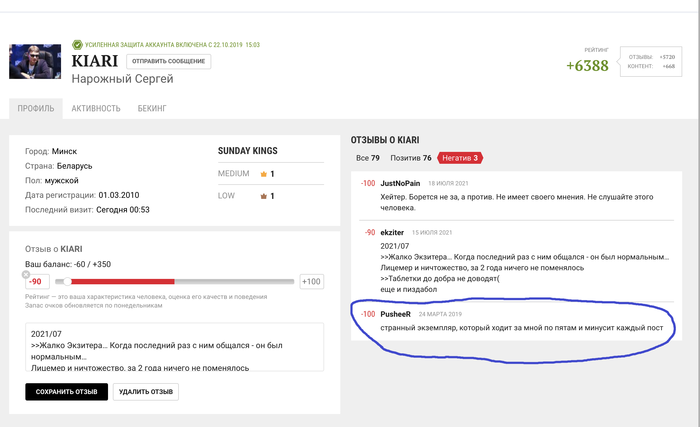
Task: Open the Бекинг tab
Action: 152,109
